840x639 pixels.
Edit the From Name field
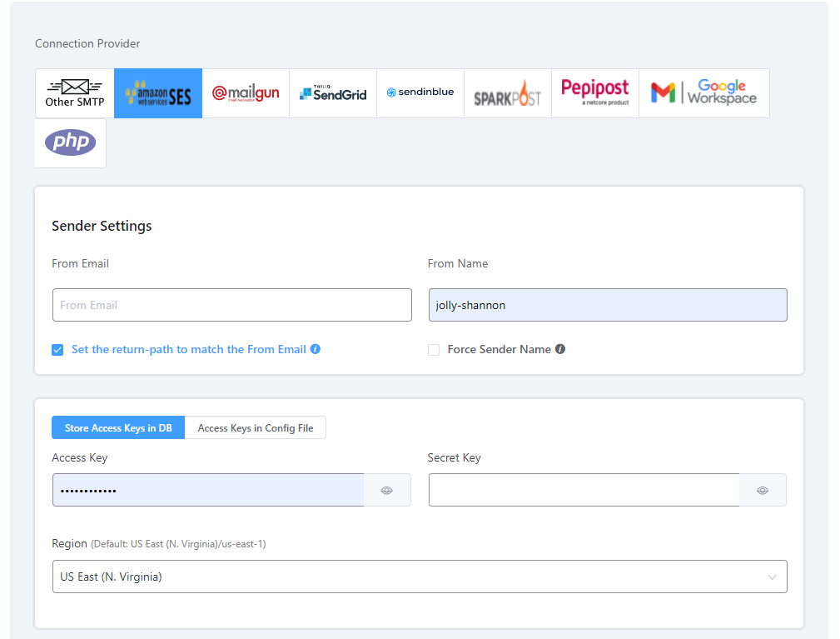click(x=608, y=305)
